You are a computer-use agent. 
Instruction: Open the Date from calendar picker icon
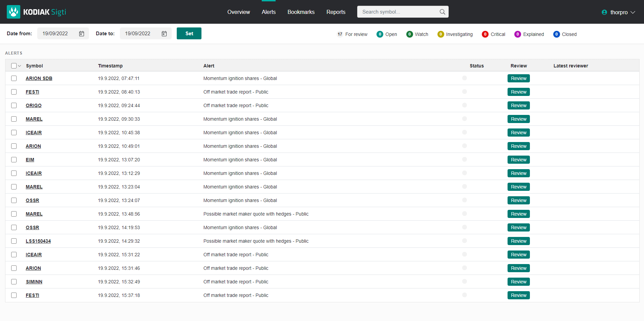82,34
